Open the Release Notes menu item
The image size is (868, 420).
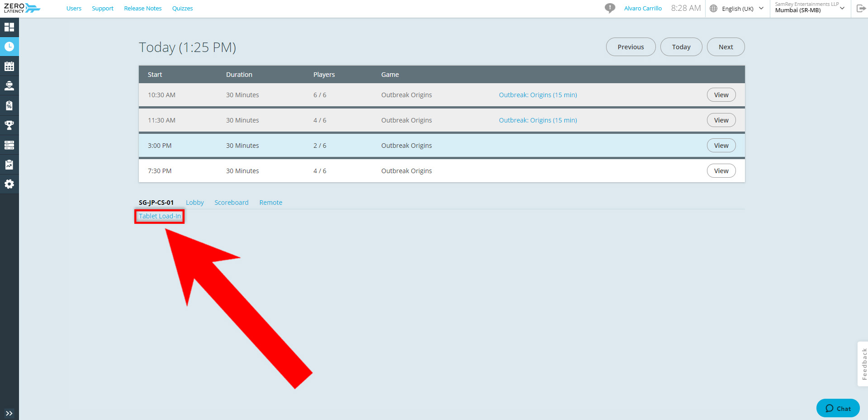click(142, 8)
